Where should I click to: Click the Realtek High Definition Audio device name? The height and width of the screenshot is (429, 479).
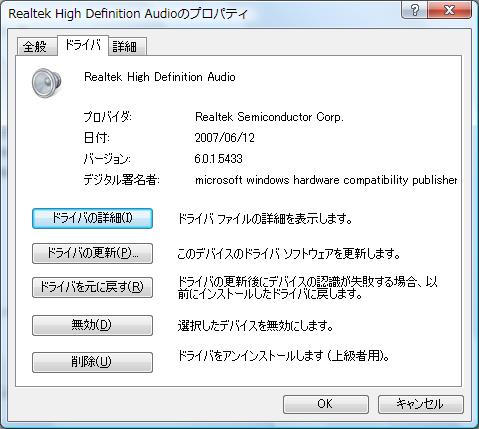160,77
